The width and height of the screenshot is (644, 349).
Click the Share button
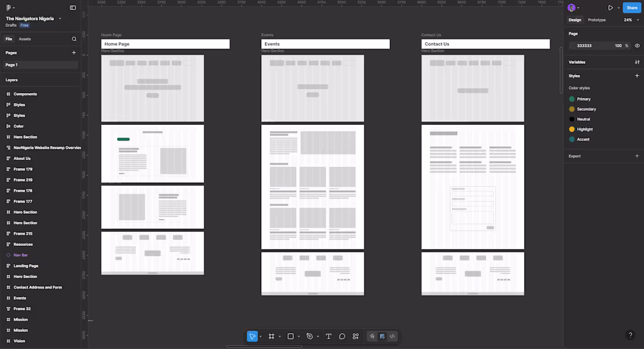click(x=632, y=7)
